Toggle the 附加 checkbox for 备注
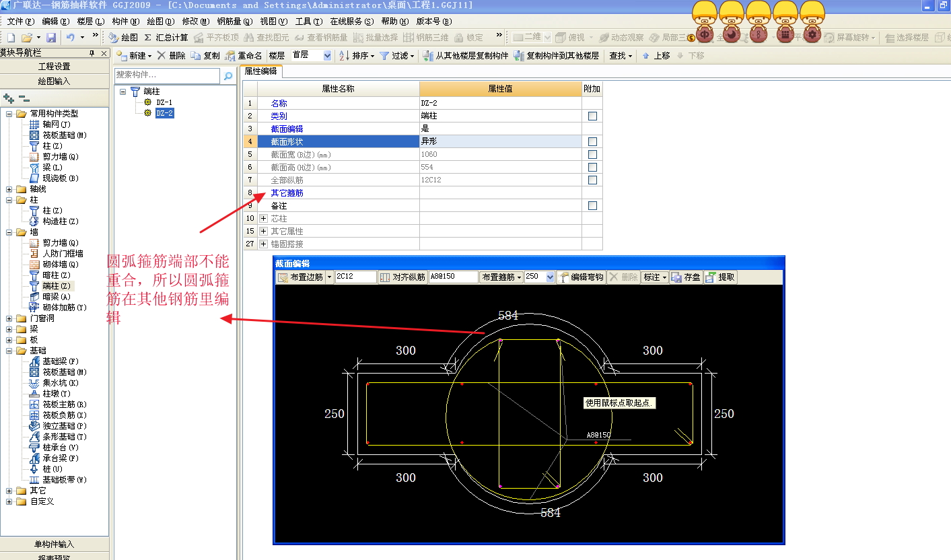The image size is (951, 560). pyautogui.click(x=592, y=205)
